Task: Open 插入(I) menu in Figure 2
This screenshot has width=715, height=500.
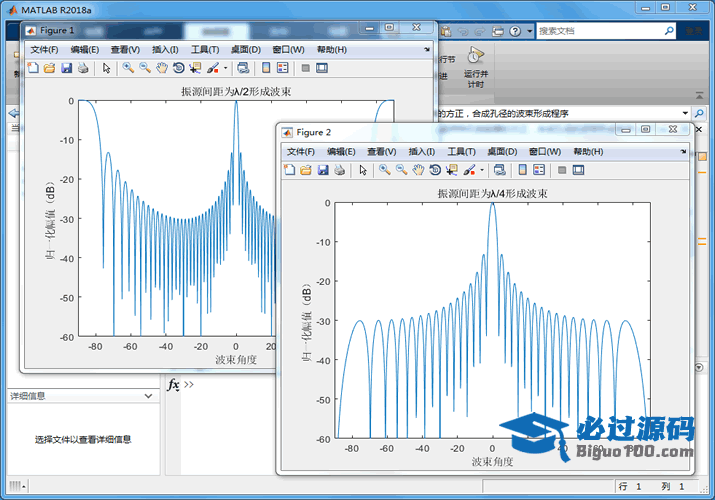Action: point(422,152)
